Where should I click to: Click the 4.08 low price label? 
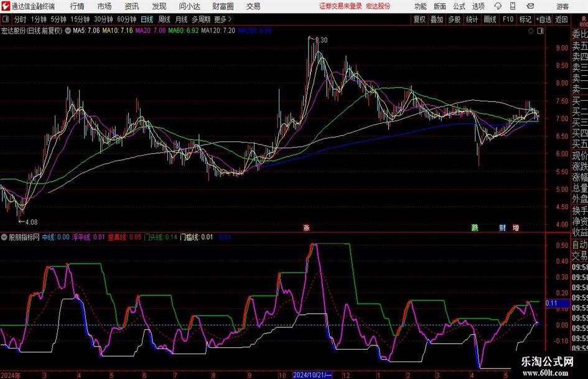31,222
